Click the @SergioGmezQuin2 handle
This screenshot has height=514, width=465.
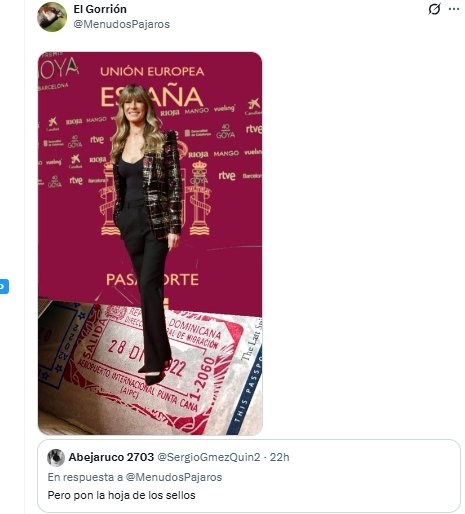click(x=208, y=457)
